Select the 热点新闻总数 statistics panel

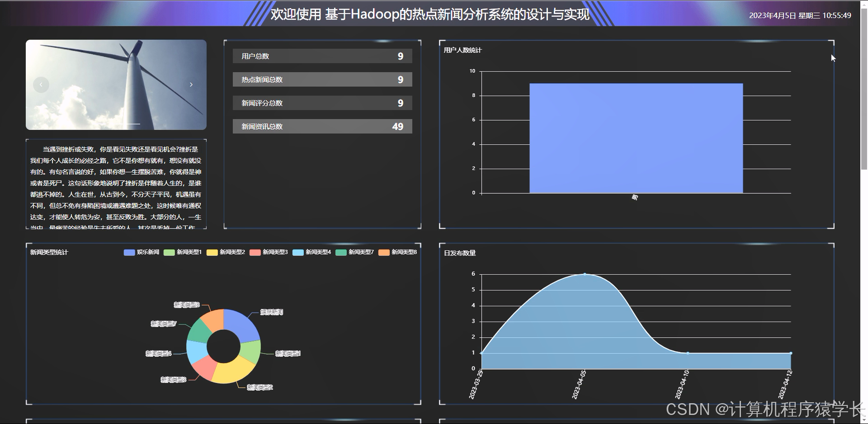coord(322,79)
